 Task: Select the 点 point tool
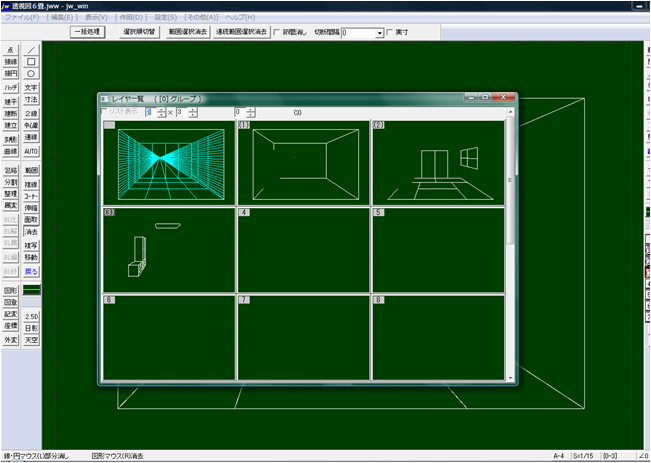[x=10, y=49]
